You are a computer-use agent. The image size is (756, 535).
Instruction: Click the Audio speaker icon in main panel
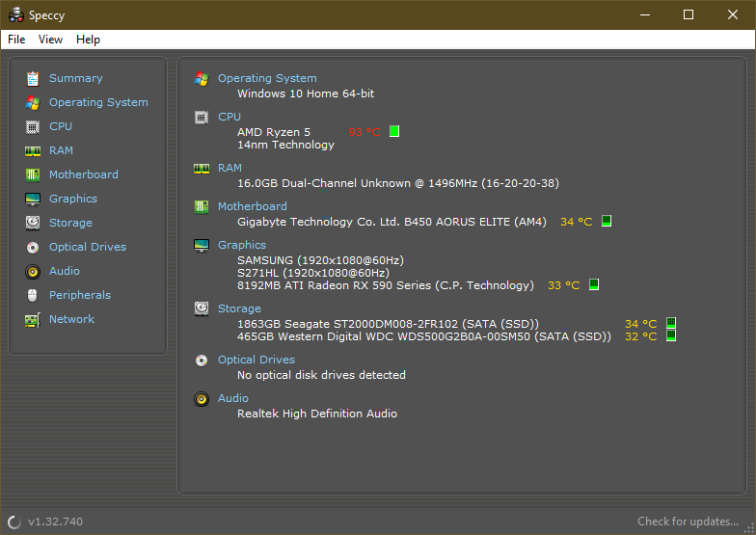(201, 399)
